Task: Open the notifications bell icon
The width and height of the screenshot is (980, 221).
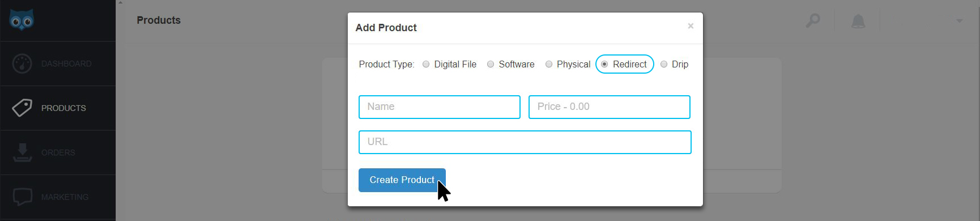Action: 858,22
